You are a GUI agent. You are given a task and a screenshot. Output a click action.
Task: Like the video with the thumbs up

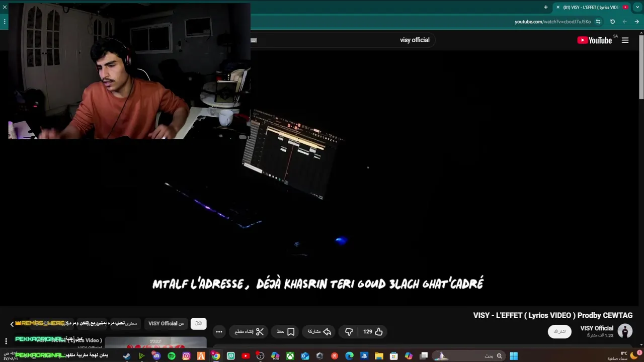[373, 332]
